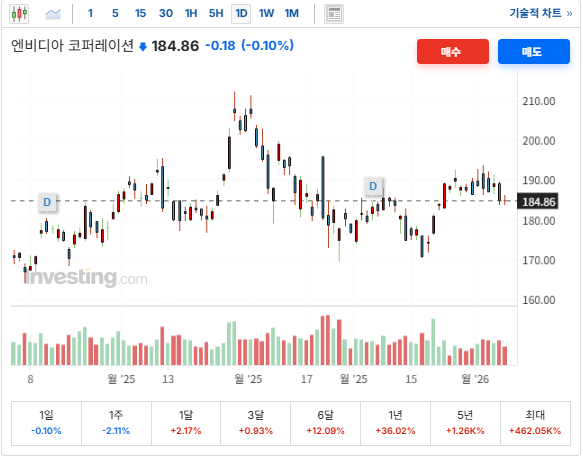Image resolution: width=583 pixels, height=456 pixels.
Task: Select the 6달 period showing +12.09%
Action: [325, 423]
